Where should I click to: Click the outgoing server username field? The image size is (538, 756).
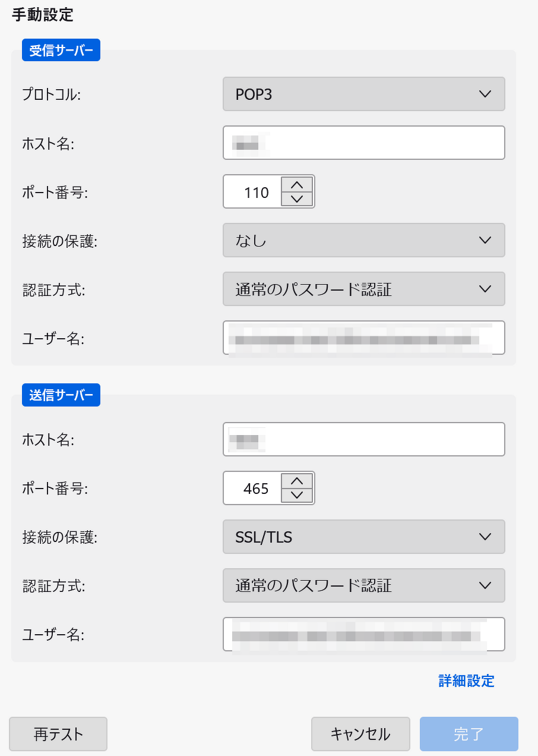(x=363, y=634)
